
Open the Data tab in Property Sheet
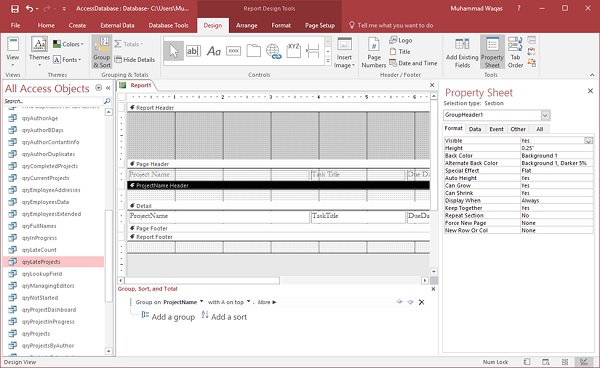pos(475,129)
